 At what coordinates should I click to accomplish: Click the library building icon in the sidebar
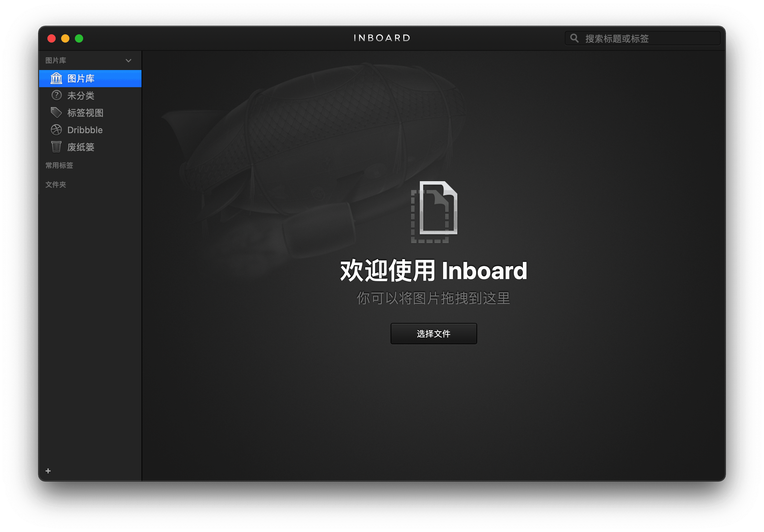(56, 78)
